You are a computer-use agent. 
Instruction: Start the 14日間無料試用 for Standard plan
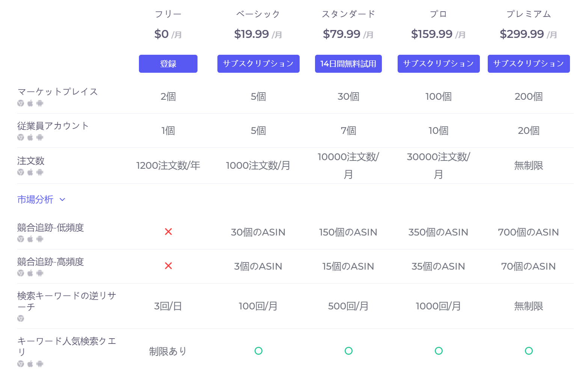[x=348, y=64]
